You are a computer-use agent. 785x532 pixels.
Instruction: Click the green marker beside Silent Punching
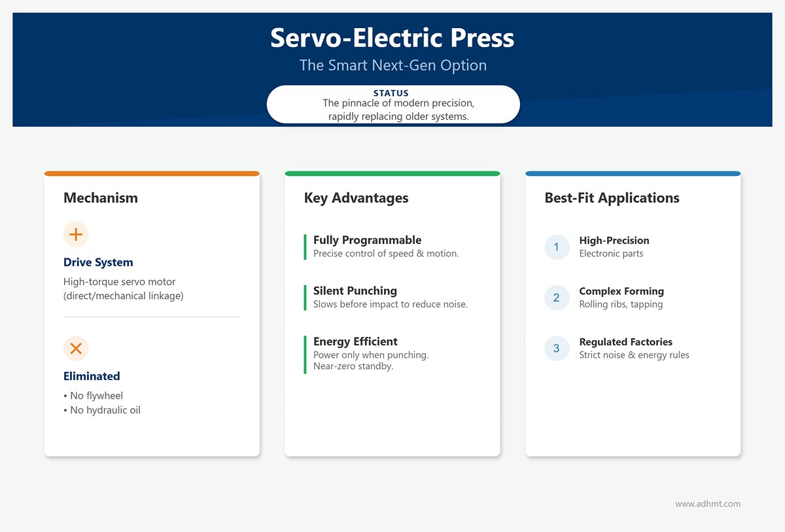tap(305, 297)
